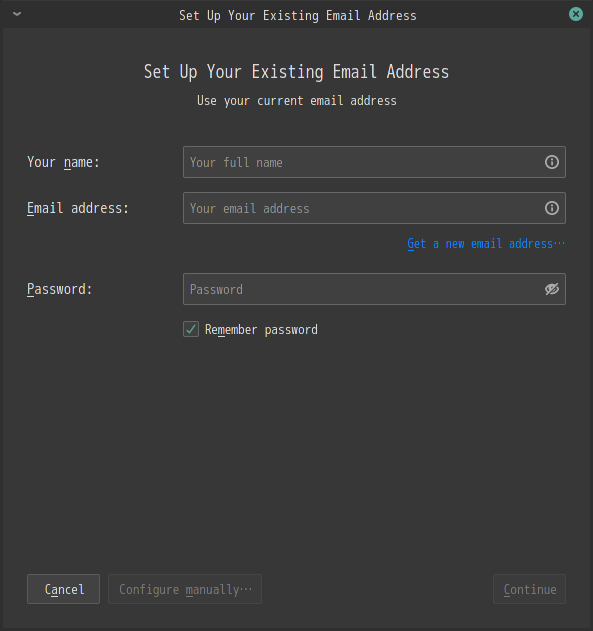Click the large dialog heading

click(296, 72)
